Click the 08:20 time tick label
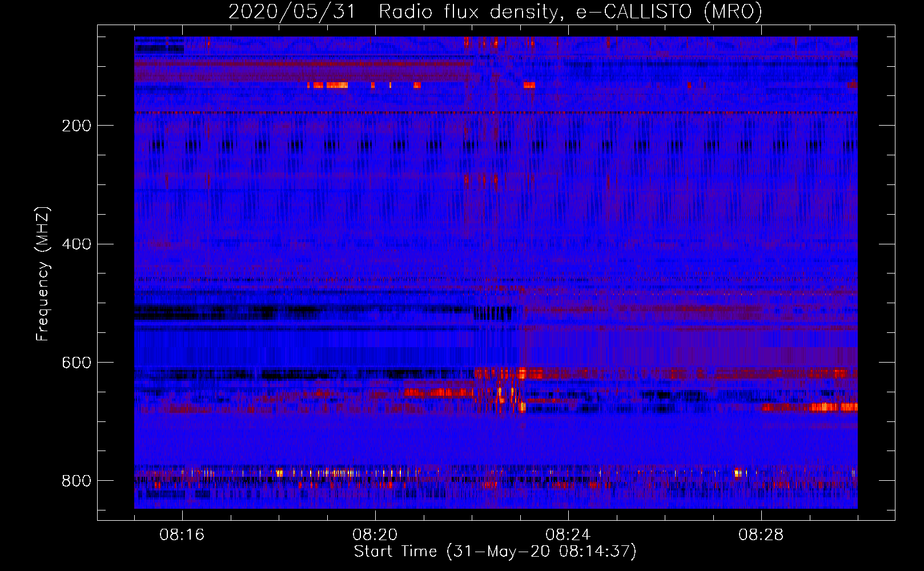Screen dimensions: 924x571 pos(375,535)
